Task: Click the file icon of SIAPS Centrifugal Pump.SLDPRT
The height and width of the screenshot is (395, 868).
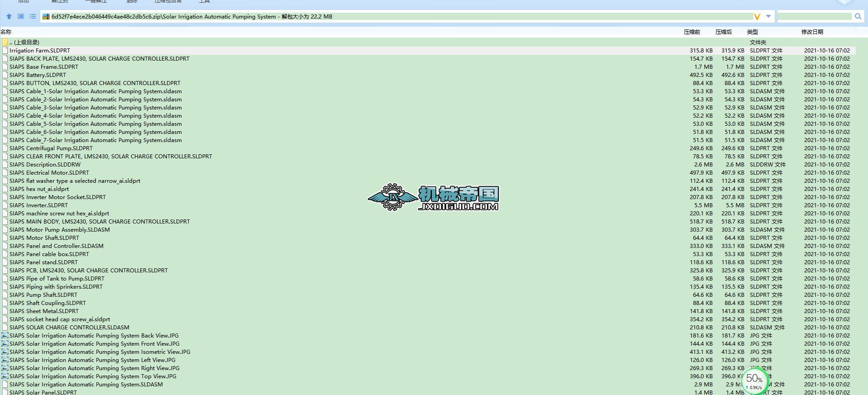Action: point(5,148)
